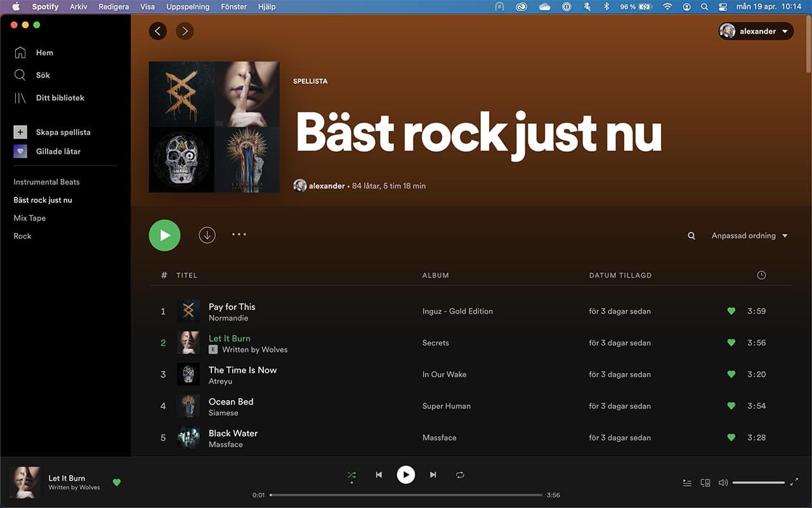Skip to the previous track
Screen dimensions: 812x508
tap(379, 474)
